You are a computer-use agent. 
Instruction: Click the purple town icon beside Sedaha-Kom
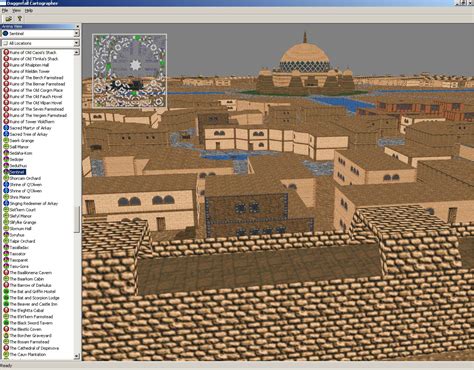click(6, 153)
